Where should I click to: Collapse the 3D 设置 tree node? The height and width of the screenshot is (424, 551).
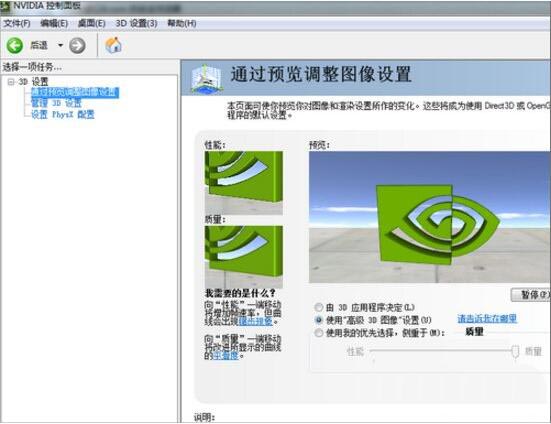[11, 82]
